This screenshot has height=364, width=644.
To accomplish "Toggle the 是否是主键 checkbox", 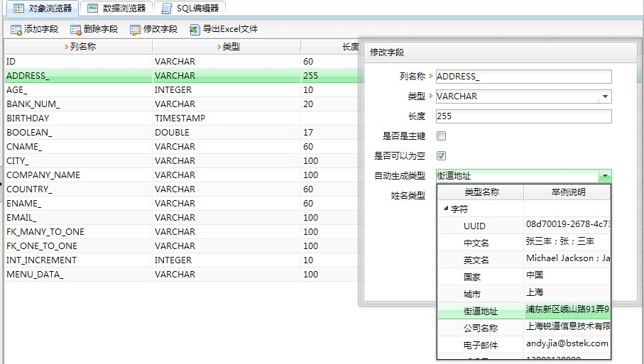I will tap(441, 136).
